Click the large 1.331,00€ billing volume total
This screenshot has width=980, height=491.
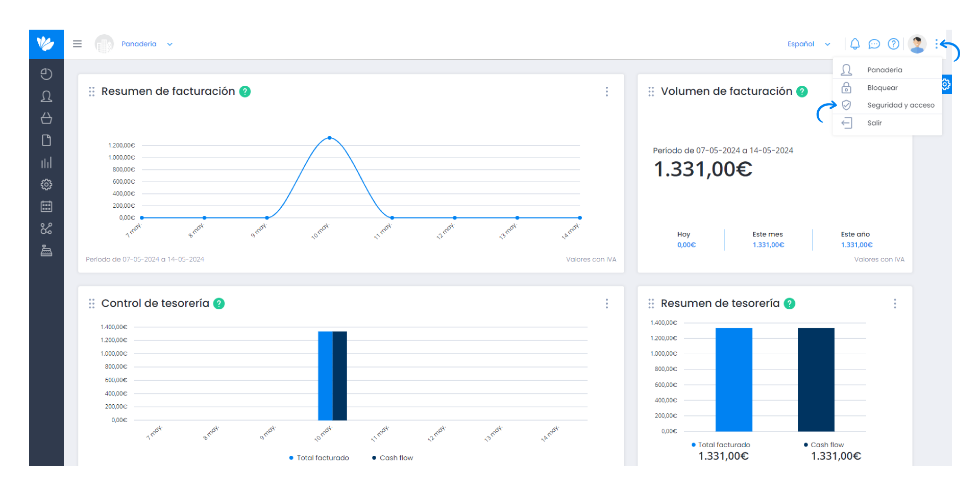(703, 169)
